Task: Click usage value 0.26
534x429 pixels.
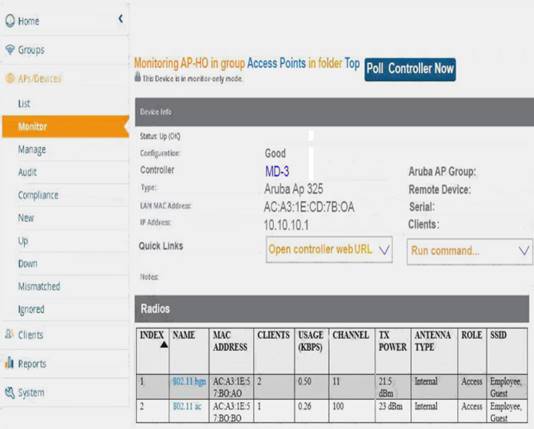Action: coord(304,406)
